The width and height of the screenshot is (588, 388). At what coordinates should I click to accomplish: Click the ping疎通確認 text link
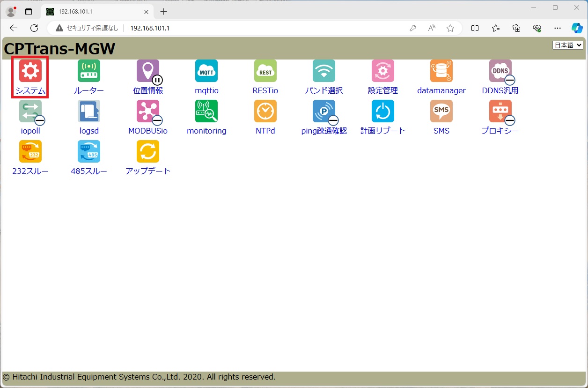click(324, 131)
